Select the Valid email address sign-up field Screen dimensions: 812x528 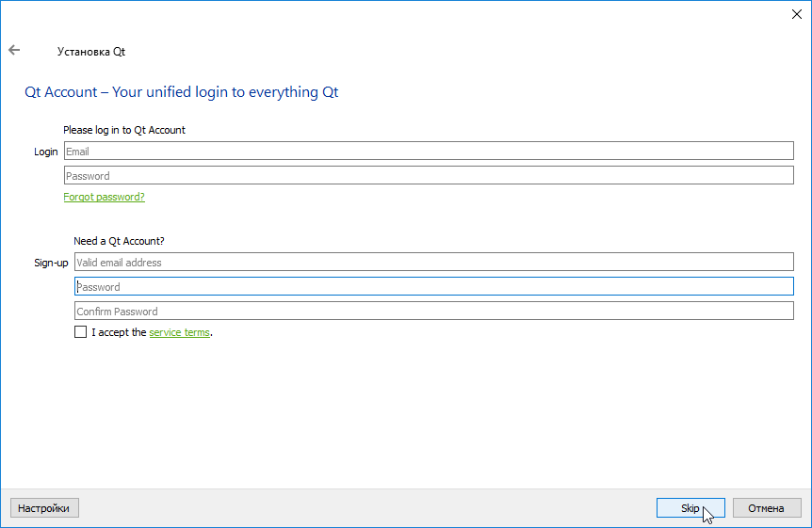click(433, 263)
